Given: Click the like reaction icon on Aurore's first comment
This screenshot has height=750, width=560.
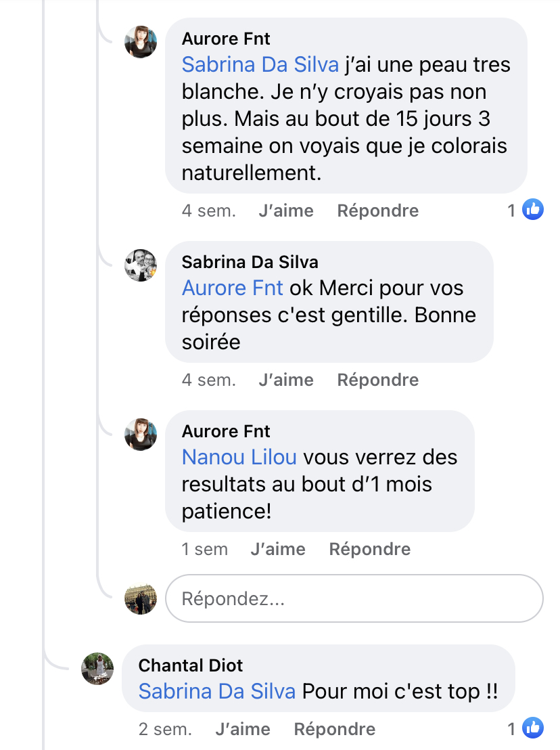Looking at the screenshot, I should coord(534,211).
